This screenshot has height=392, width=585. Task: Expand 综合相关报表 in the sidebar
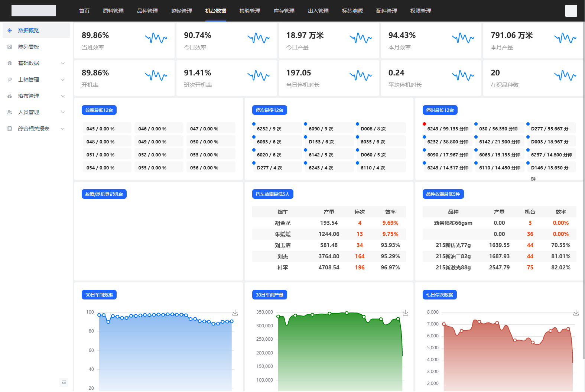63,129
